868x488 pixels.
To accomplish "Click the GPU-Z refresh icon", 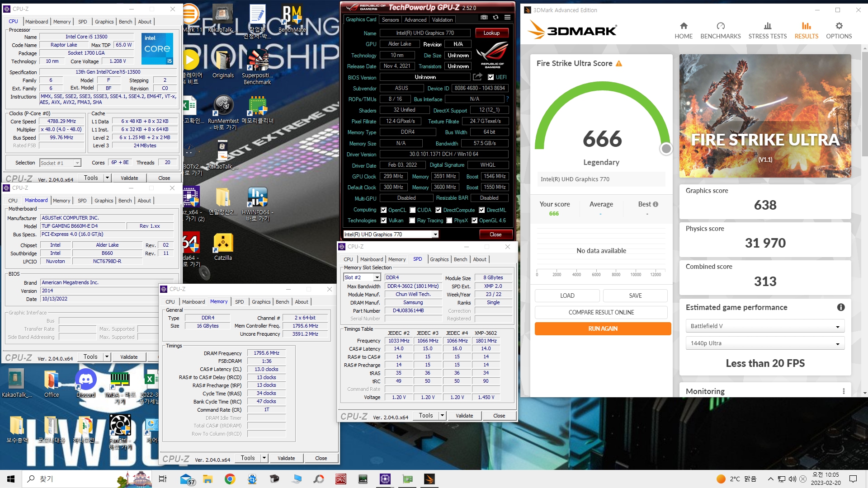I will click(x=495, y=18).
